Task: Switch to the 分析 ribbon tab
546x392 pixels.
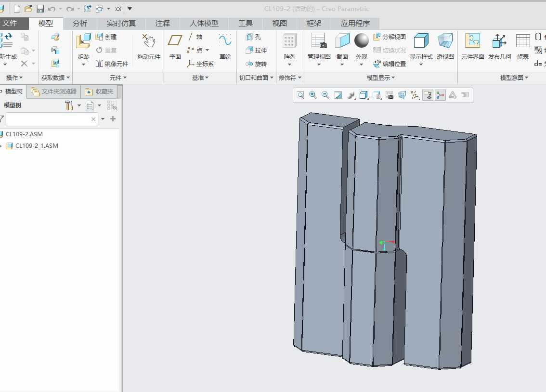Action: click(x=80, y=23)
